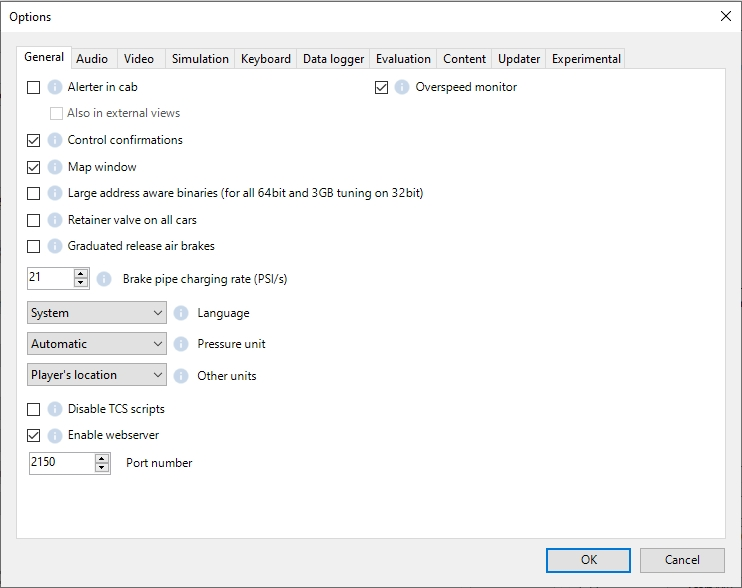Click info icon for Control confirmations
This screenshot has width=742, height=588.
[x=55, y=140]
